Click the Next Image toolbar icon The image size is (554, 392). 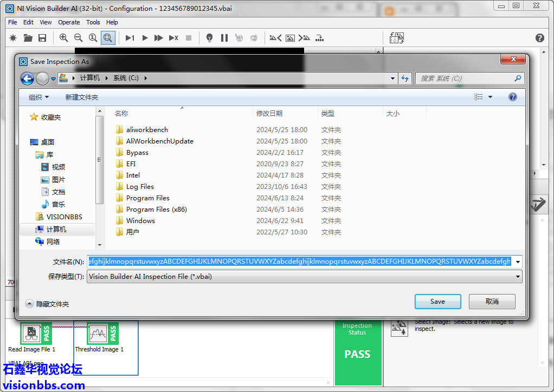tap(304, 38)
